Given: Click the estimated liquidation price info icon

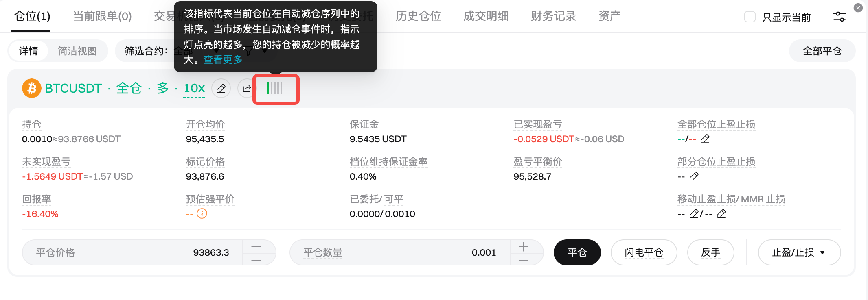Looking at the screenshot, I should 202,213.
